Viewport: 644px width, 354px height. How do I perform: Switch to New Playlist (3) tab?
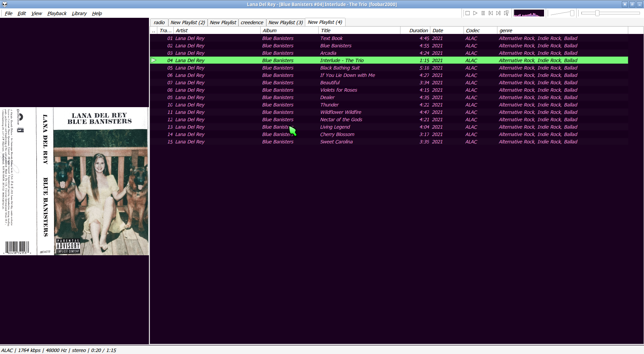pyautogui.click(x=286, y=23)
